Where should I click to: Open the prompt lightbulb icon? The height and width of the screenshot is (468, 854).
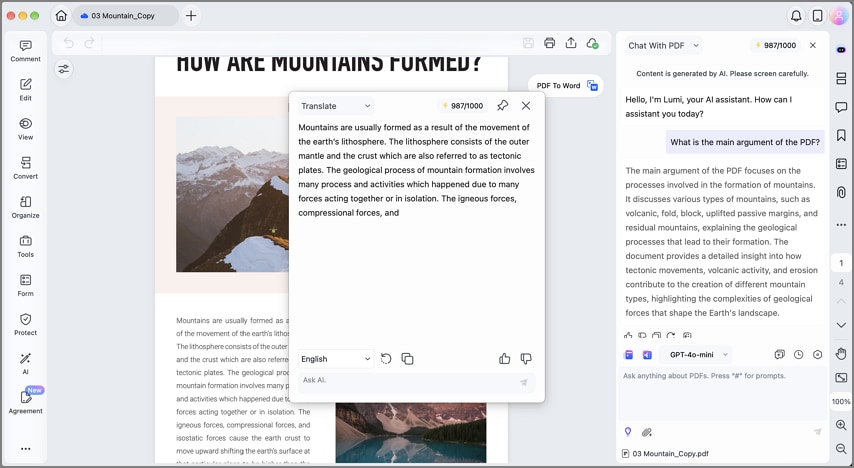click(x=628, y=432)
